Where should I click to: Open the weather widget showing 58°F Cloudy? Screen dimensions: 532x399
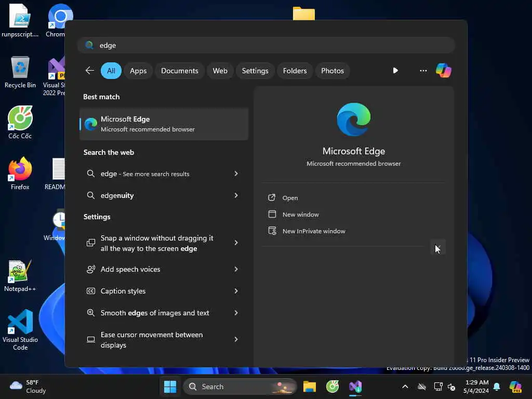click(28, 387)
